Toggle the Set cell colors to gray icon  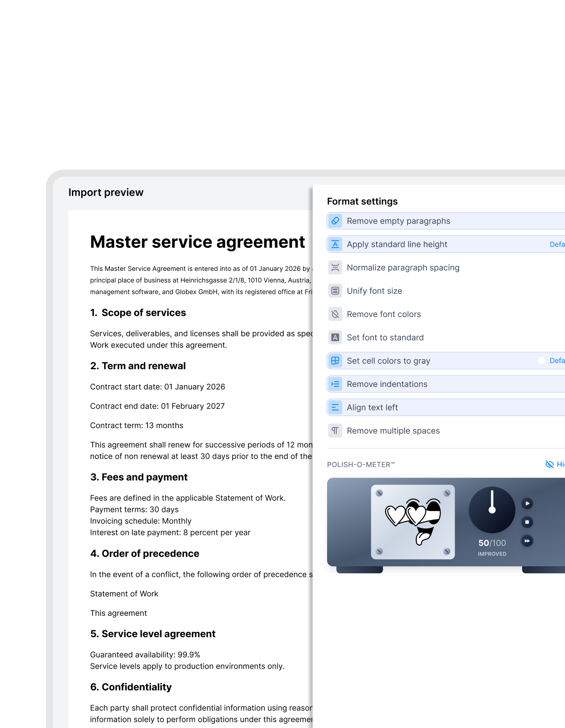click(335, 361)
